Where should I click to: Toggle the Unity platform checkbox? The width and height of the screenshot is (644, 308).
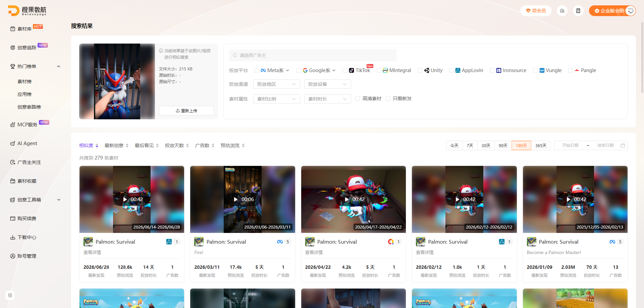click(x=420, y=70)
